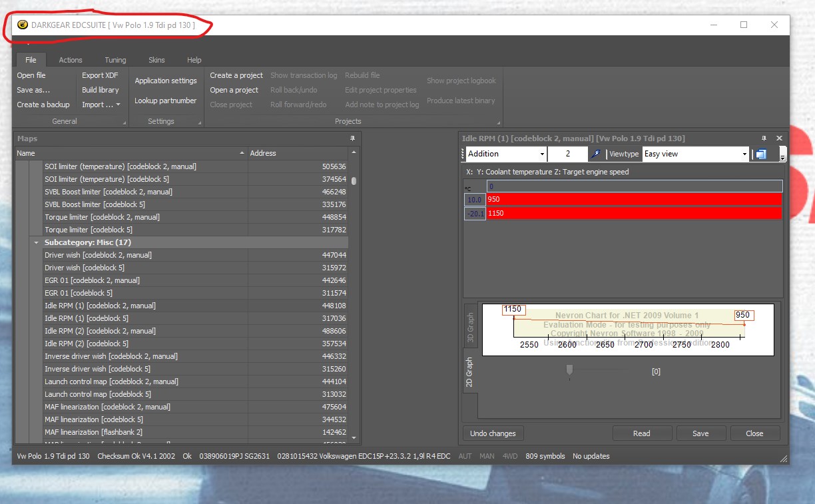
Task: Click Create a backup
Action: [43, 105]
